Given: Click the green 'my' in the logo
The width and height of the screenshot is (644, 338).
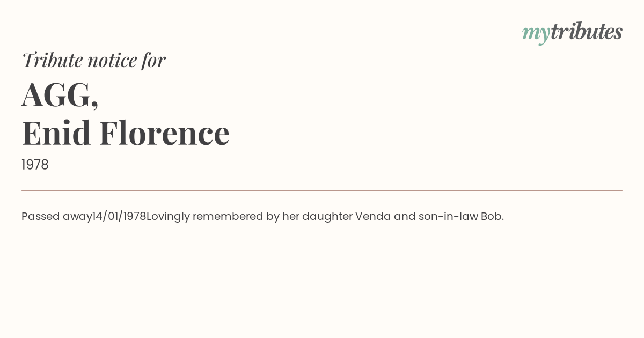Looking at the screenshot, I should tap(536, 33).
